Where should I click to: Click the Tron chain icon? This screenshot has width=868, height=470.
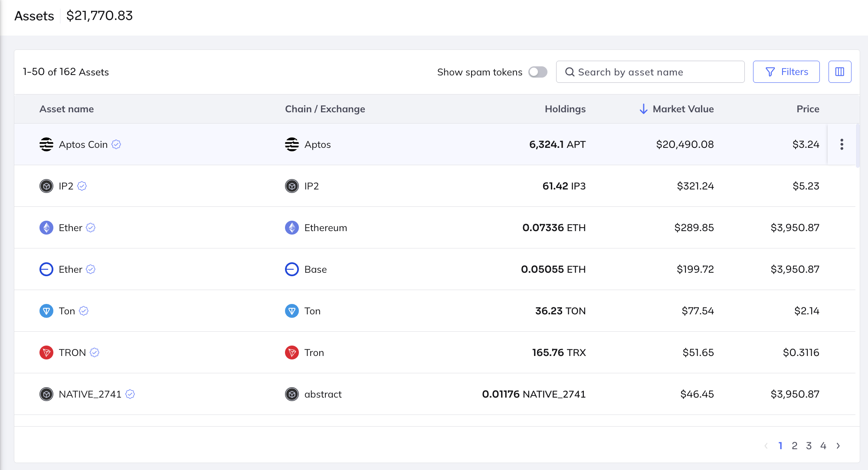tap(292, 352)
